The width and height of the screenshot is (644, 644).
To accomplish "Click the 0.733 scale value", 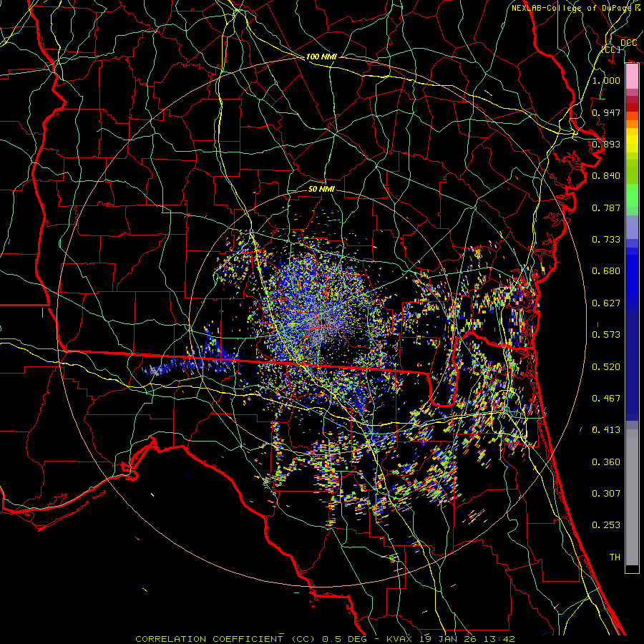I will tap(606, 240).
